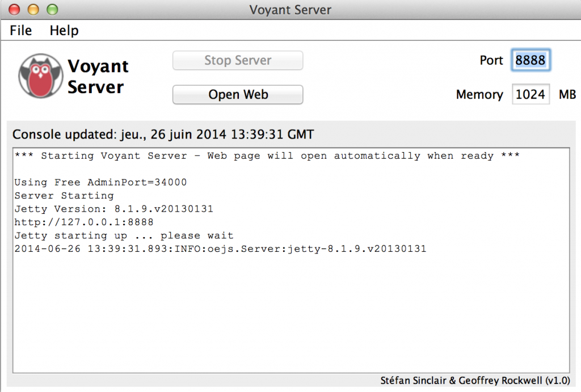Open the File menu
Image resolution: width=581 pixels, height=392 pixels.
21,31
